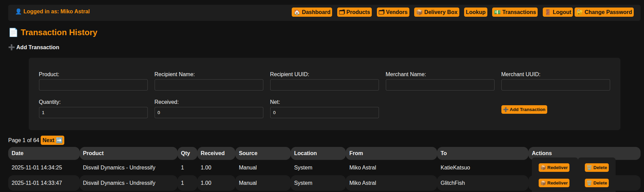644x192 pixels.
Task: Go to the Next page of transactions
Action: 52,140
